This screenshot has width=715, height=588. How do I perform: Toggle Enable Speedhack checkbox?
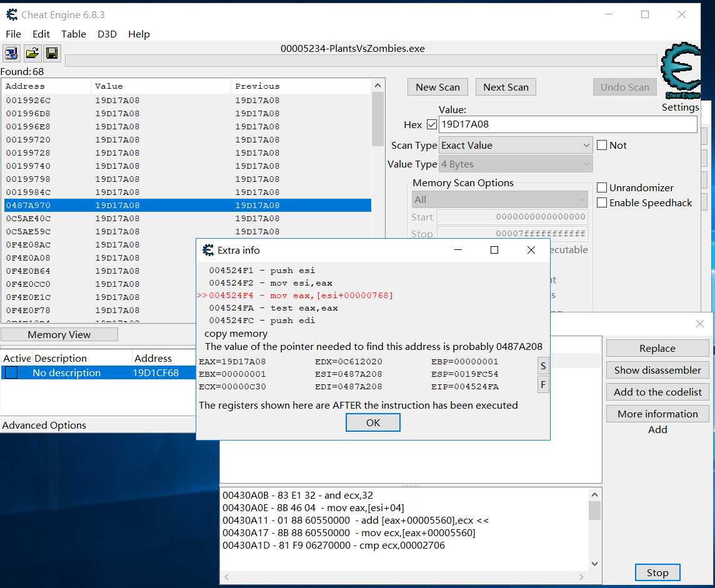[602, 202]
